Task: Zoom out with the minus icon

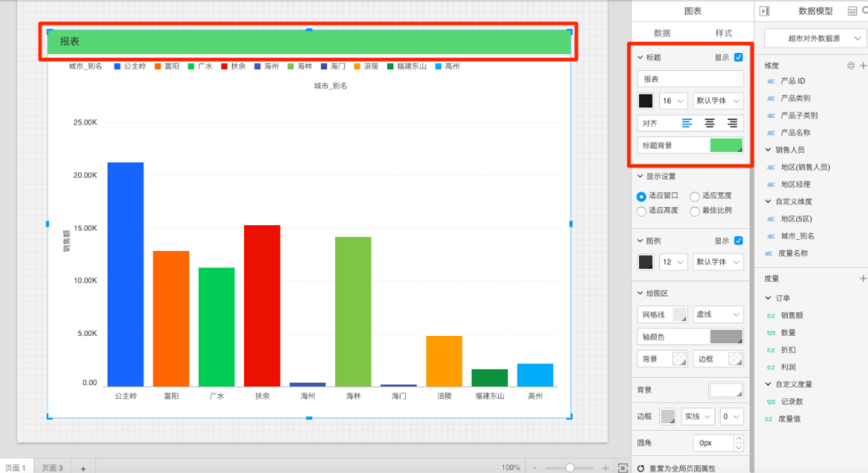Action: click(535, 468)
